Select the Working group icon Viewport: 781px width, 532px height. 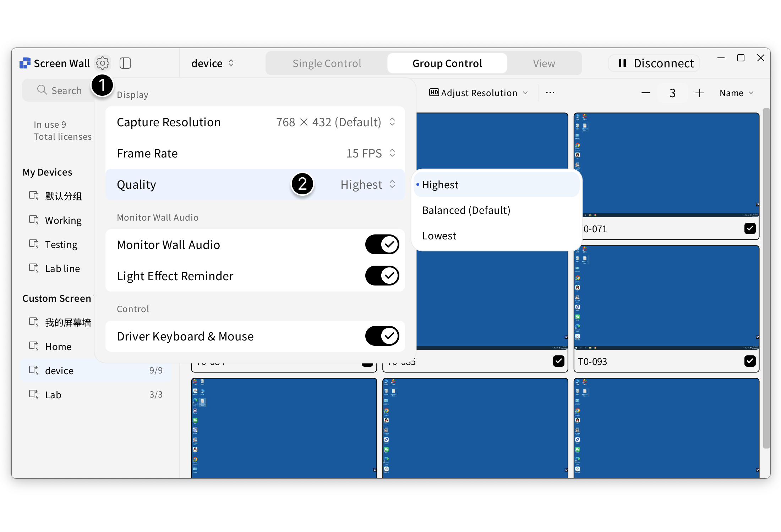click(34, 220)
